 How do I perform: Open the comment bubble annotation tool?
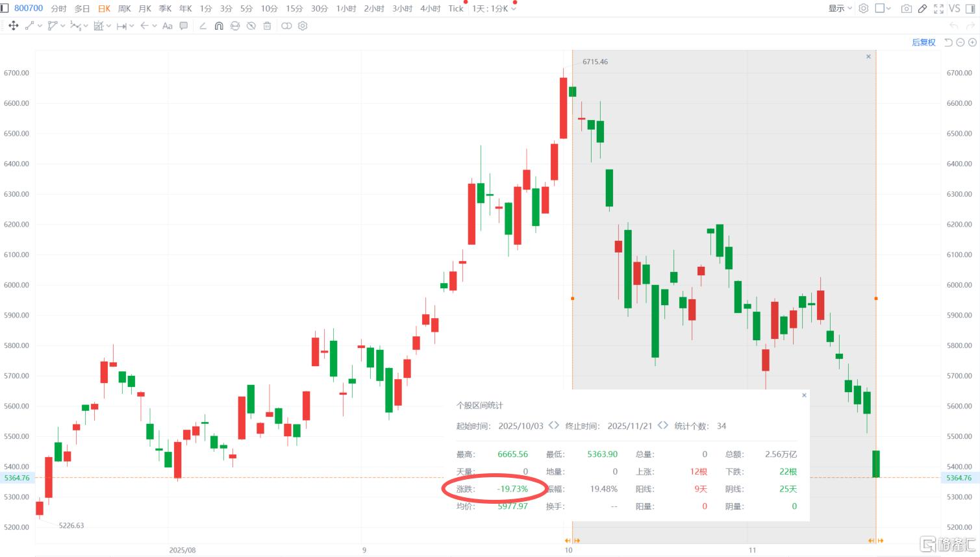[184, 26]
